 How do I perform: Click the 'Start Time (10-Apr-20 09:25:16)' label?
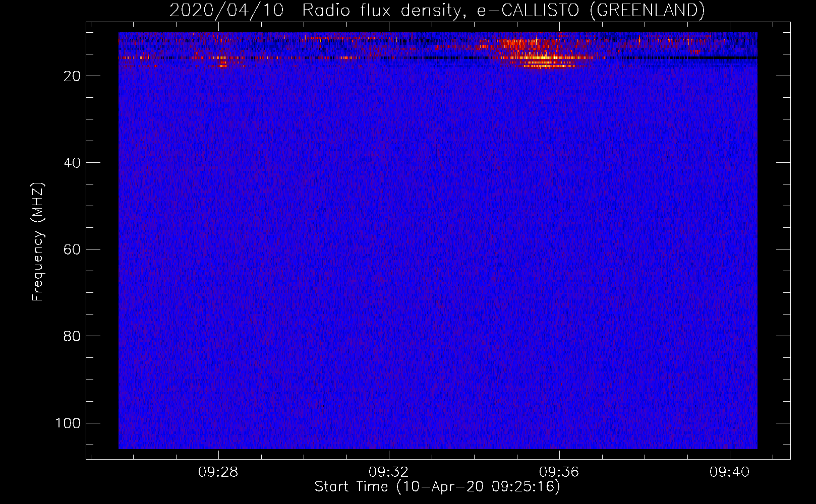tap(437, 487)
